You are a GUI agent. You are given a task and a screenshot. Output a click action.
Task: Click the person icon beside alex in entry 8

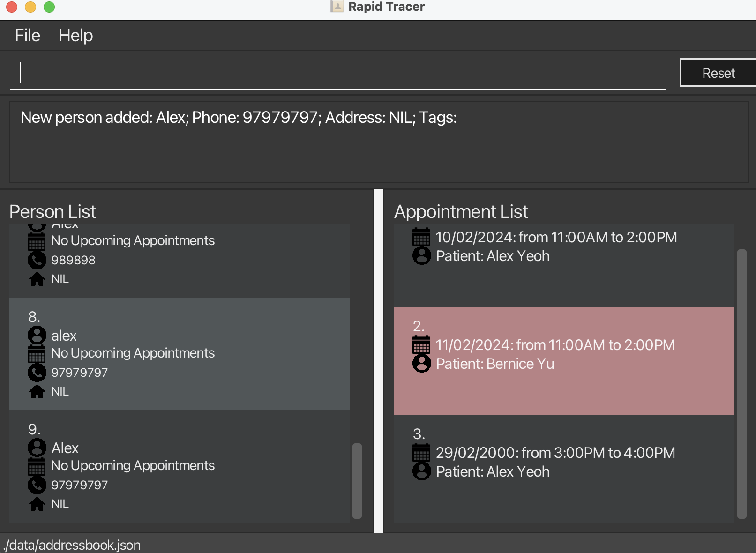[37, 336]
